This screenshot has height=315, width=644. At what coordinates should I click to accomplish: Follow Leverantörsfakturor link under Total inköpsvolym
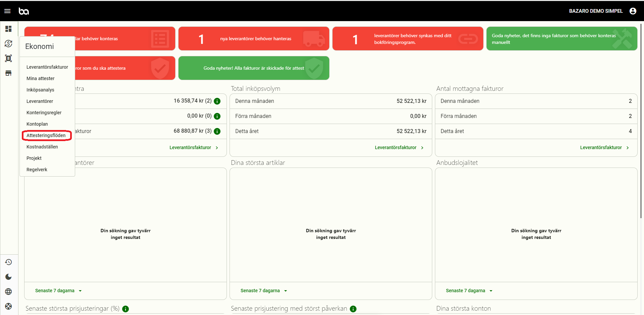click(x=399, y=147)
